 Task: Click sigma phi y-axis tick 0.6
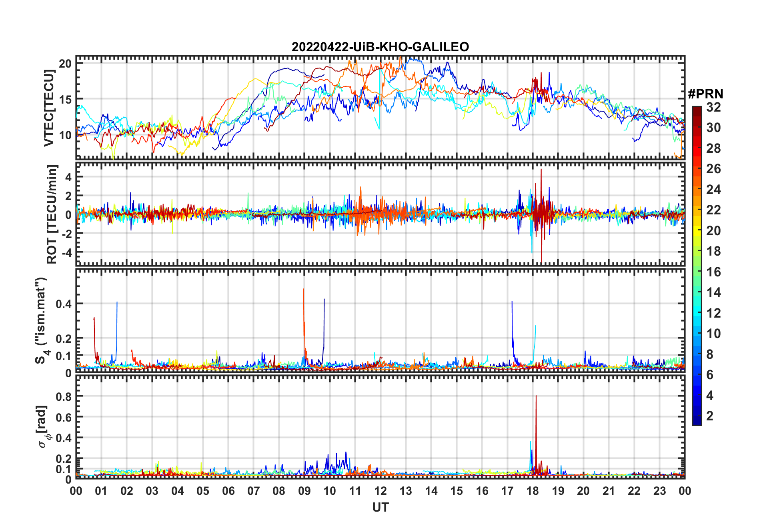[64, 417]
